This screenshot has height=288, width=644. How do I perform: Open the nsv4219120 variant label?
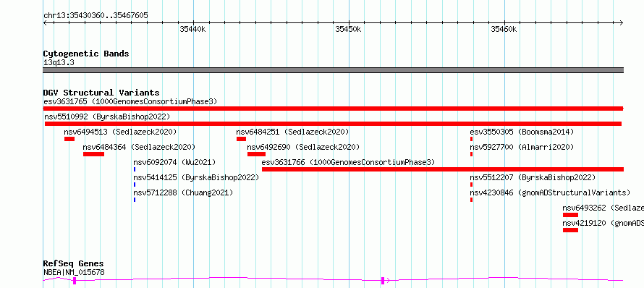[603, 223]
